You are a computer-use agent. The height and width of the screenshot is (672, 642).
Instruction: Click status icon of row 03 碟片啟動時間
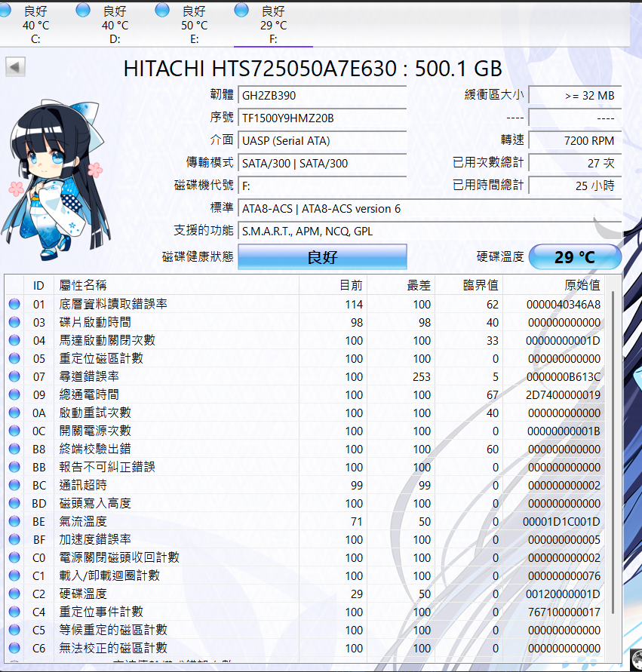point(14,322)
